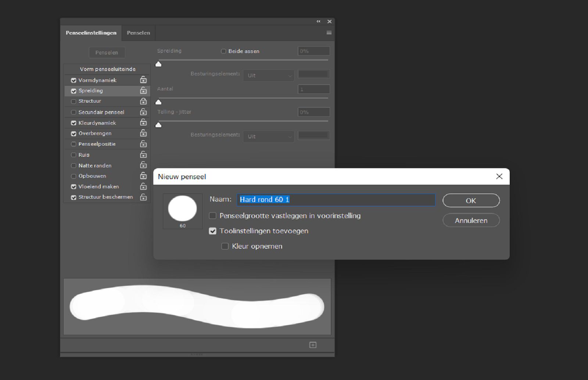Open the first Besturingselement dropdown
The height and width of the screenshot is (380, 588).
(x=269, y=75)
